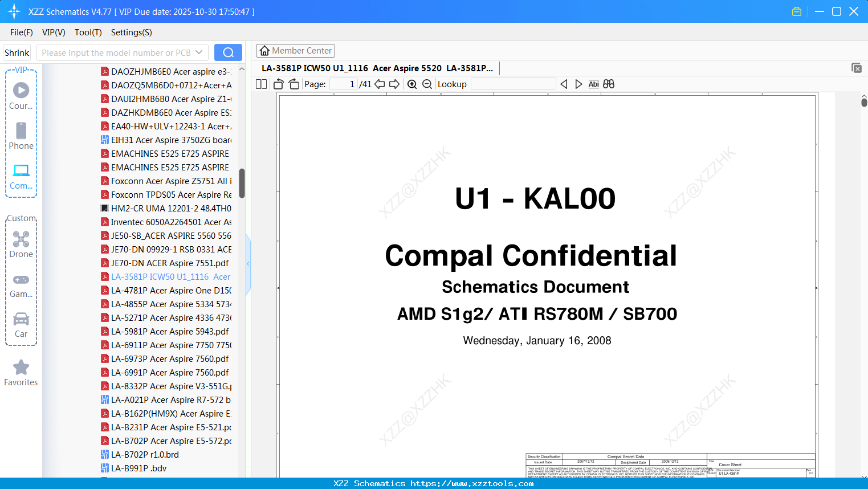This screenshot has height=489, width=868.
Task: Find the previous lookup match
Action: pos(564,84)
